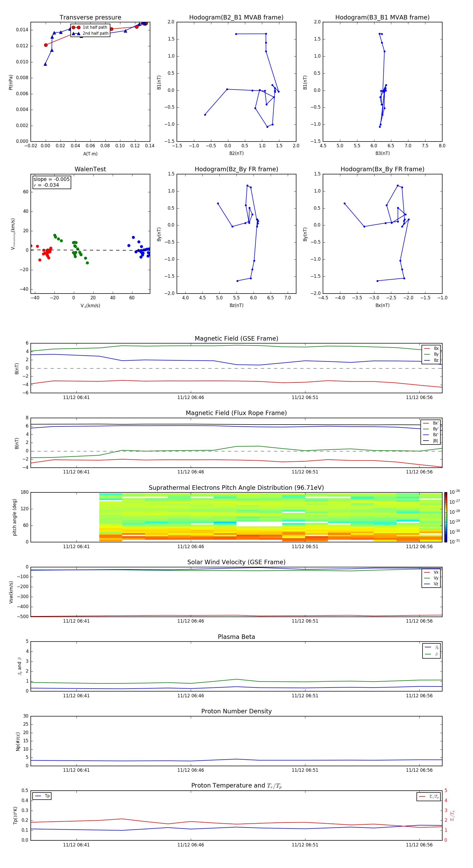Select the red 'Te/Tp' legend entry
The image size is (473, 868).
point(429,796)
